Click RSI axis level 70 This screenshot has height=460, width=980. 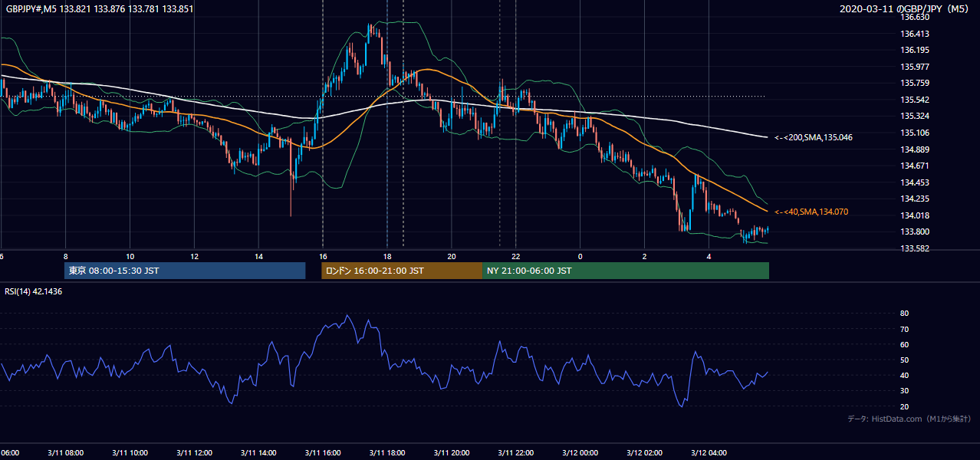[904, 329]
